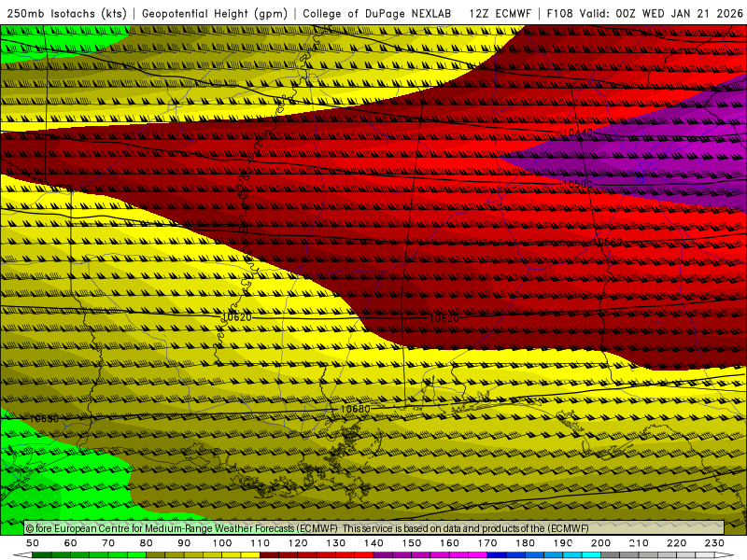Click the olive swatch under 80
The width and height of the screenshot is (747, 560).
tap(156, 555)
